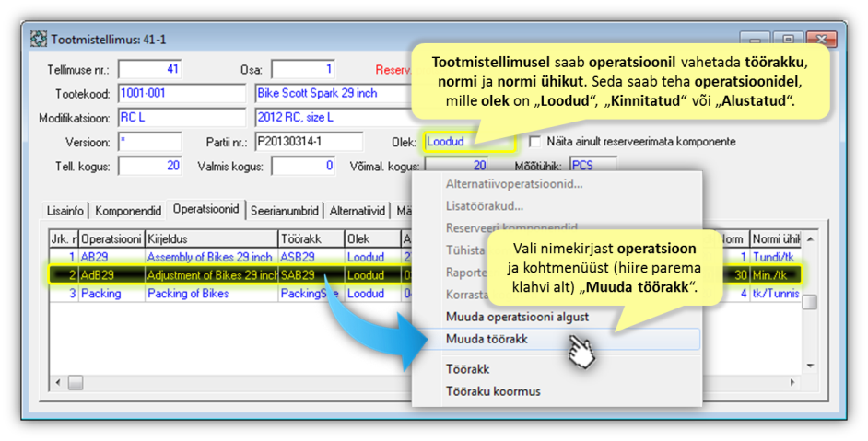The height and width of the screenshot is (441, 868).
Task: Click the vertical scrollbar up arrow
Action: click(810, 239)
